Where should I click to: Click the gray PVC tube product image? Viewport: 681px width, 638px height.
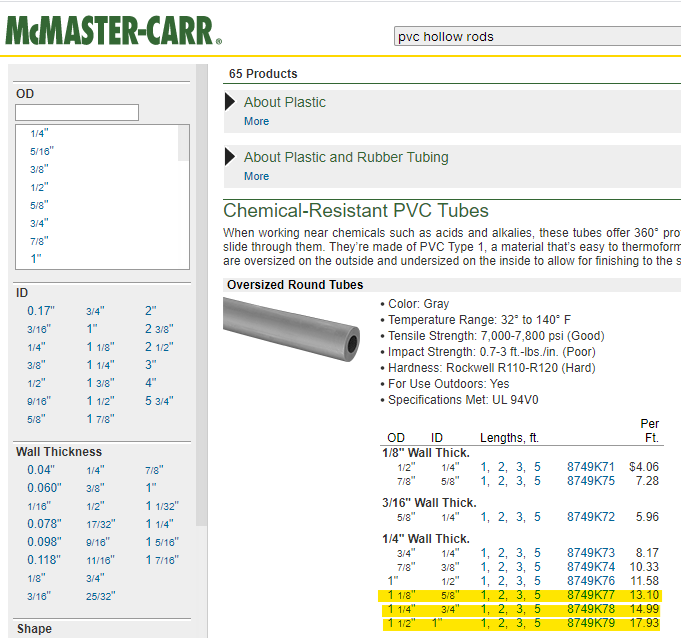(291, 329)
